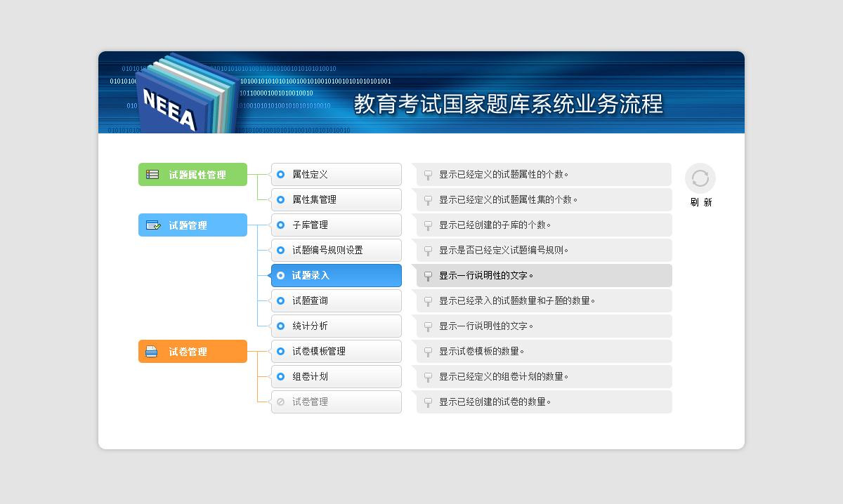843x504 pixels.
Task: Click text 显示已经创建的试卷的数量。
Action: 496,402
